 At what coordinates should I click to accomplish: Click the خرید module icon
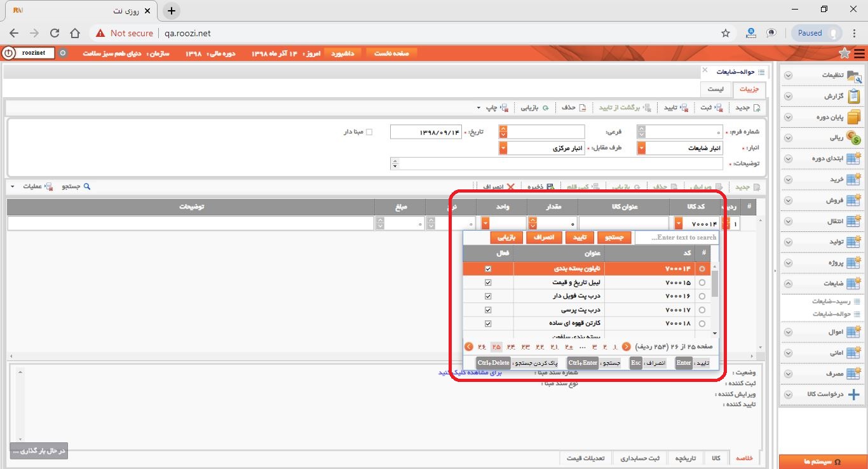(854, 179)
